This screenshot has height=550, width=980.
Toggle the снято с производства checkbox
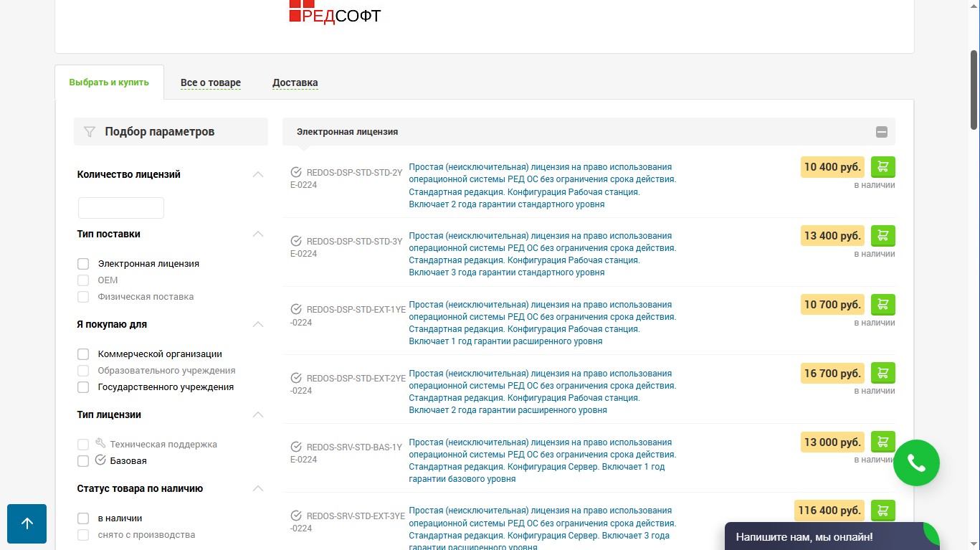point(83,535)
